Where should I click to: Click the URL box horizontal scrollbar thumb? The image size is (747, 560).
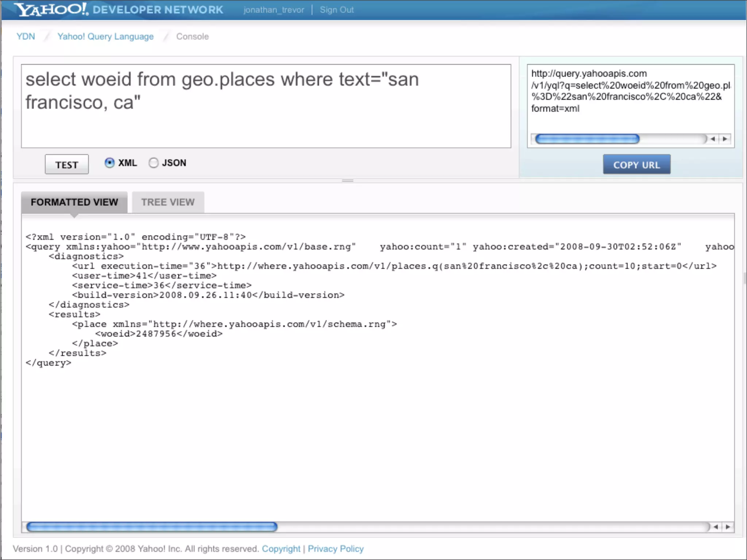point(587,139)
